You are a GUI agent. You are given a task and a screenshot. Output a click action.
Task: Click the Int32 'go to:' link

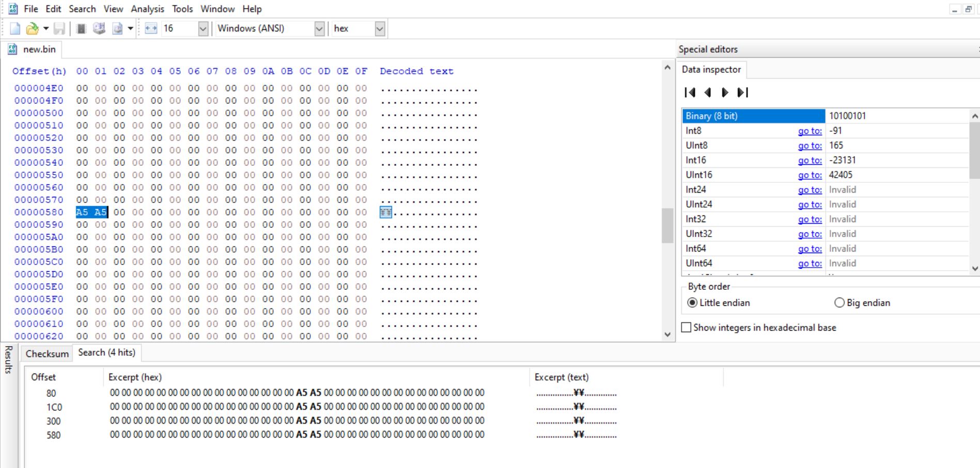click(810, 220)
